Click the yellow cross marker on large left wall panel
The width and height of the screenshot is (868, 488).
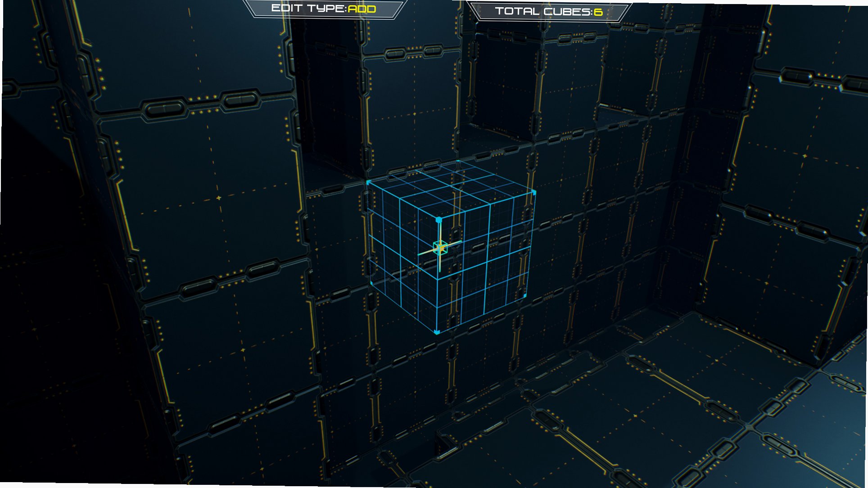pyautogui.click(x=219, y=198)
